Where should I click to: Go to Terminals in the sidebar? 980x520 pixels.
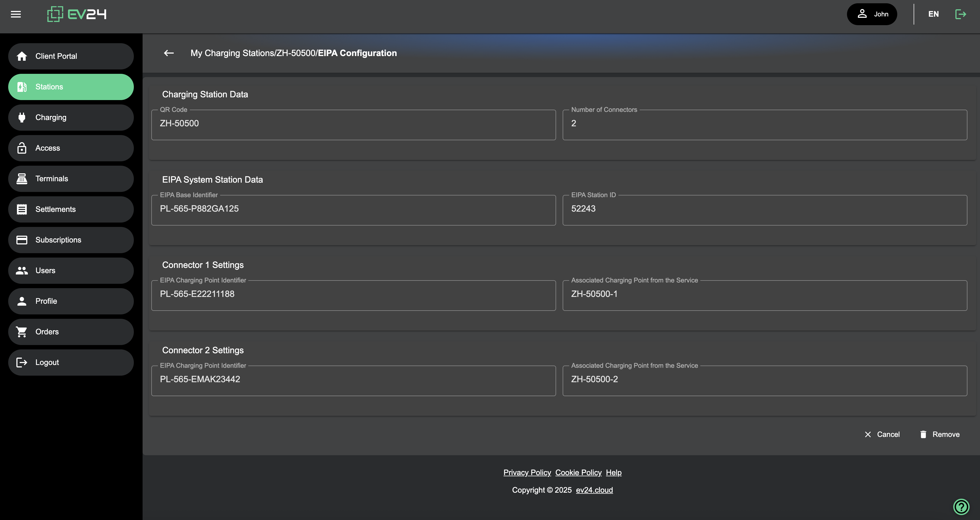pos(71,179)
